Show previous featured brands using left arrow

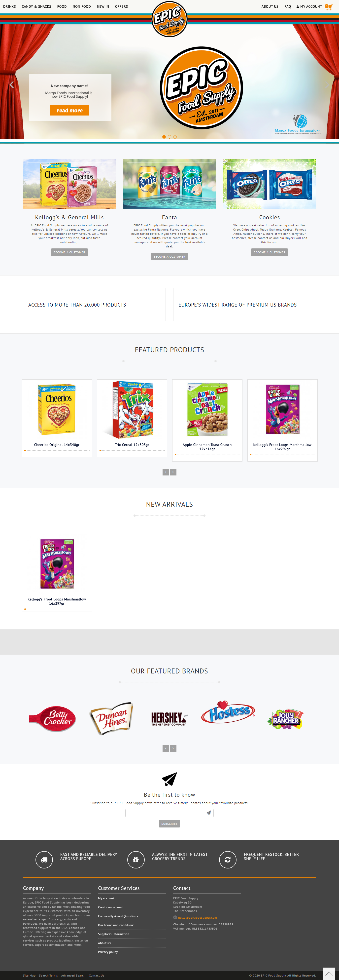[166, 748]
